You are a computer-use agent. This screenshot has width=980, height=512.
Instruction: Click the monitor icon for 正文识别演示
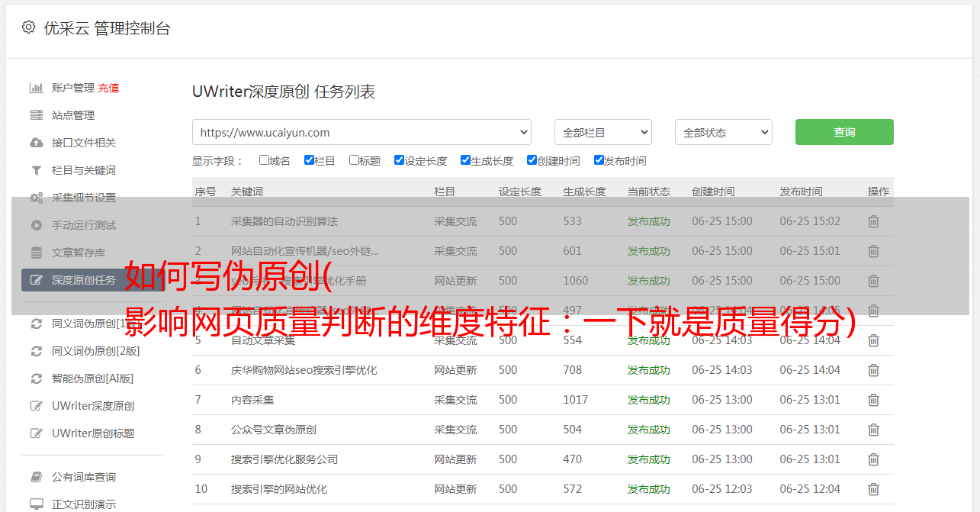(36, 504)
